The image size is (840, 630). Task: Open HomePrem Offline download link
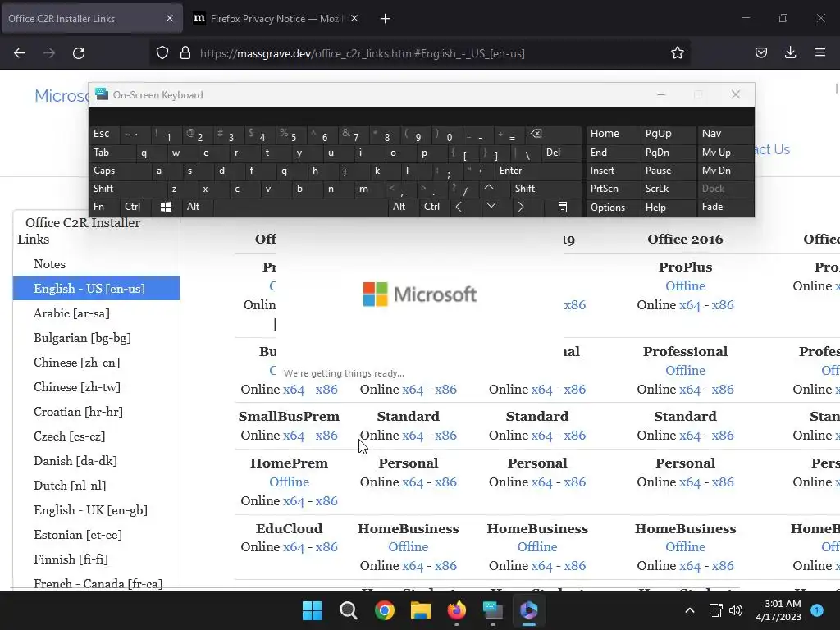(290, 482)
